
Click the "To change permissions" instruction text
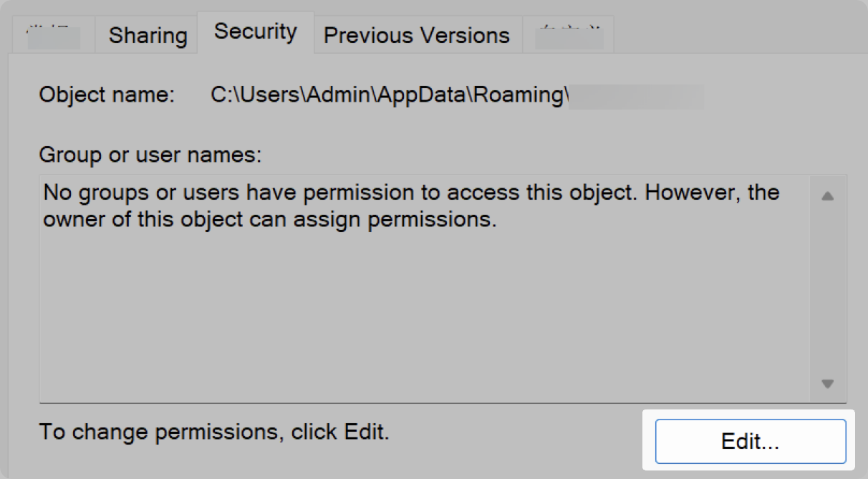214,432
